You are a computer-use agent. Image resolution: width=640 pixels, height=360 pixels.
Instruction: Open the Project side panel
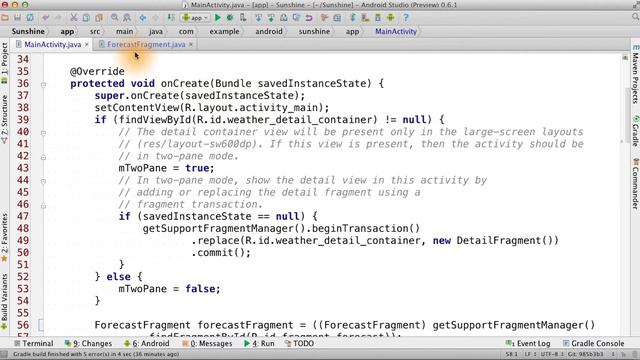point(4,63)
